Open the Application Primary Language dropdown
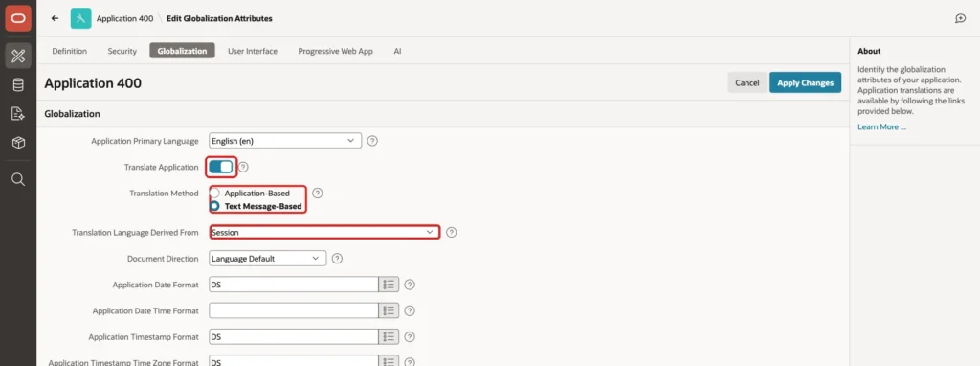The height and width of the screenshot is (366, 980). pos(285,141)
